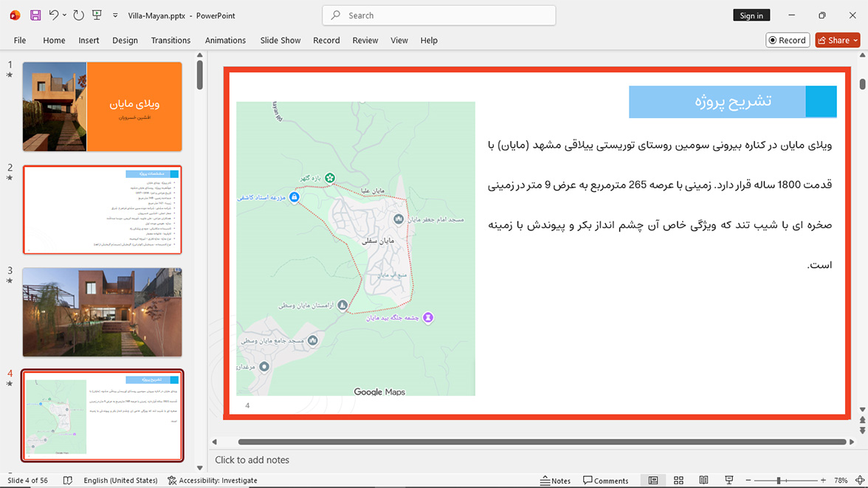Open the Transitions ribbon tab

click(x=170, y=41)
